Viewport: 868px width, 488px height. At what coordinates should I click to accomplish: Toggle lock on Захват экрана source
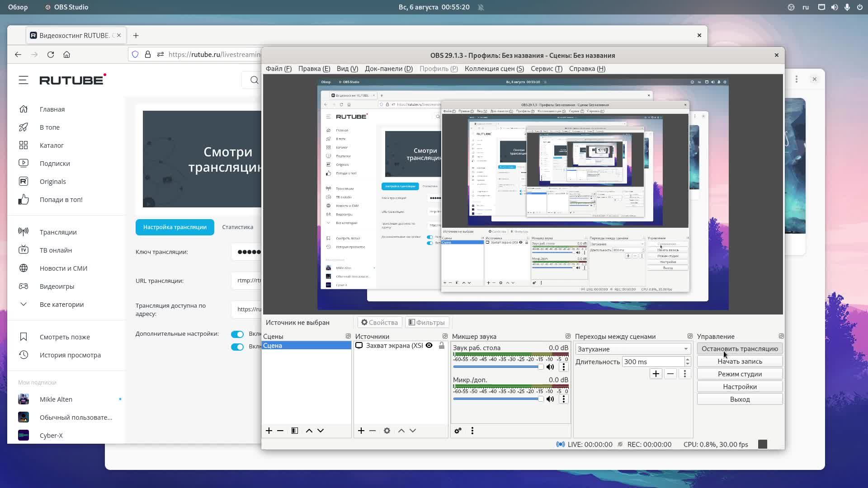[442, 346]
